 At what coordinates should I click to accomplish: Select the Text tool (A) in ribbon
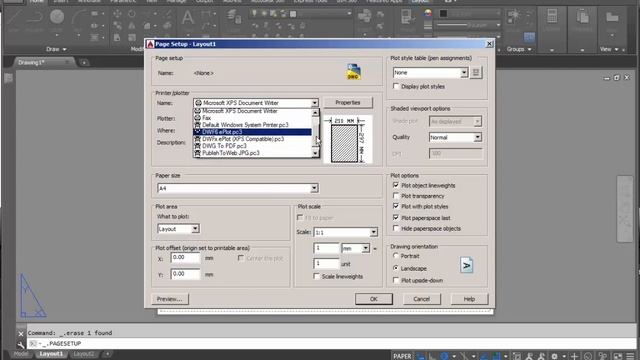(187, 18)
